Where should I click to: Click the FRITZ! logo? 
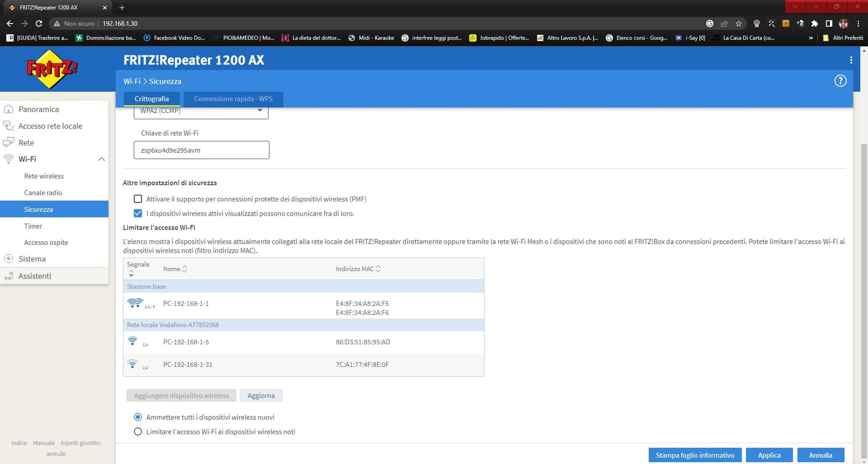coord(52,69)
